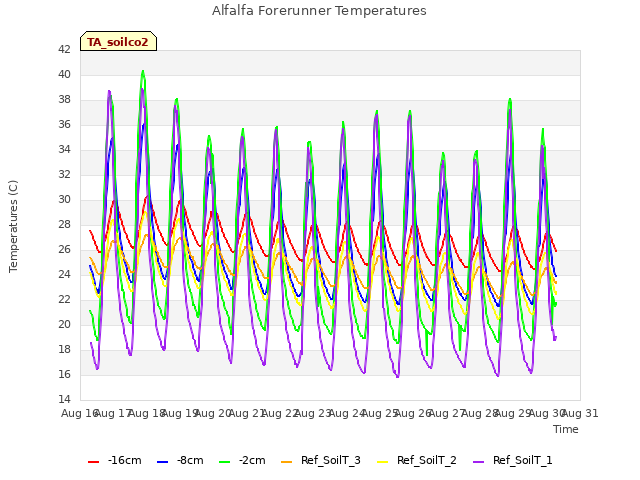Click the Aug 28 x-axis tick label

pos(480,413)
